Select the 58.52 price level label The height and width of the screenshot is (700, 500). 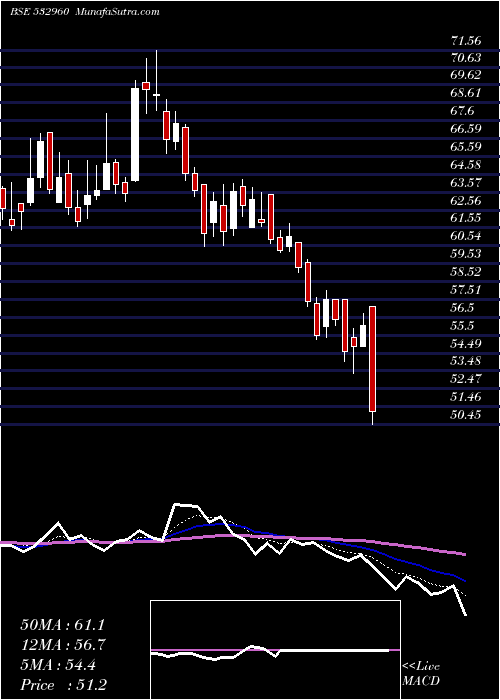coord(466,271)
